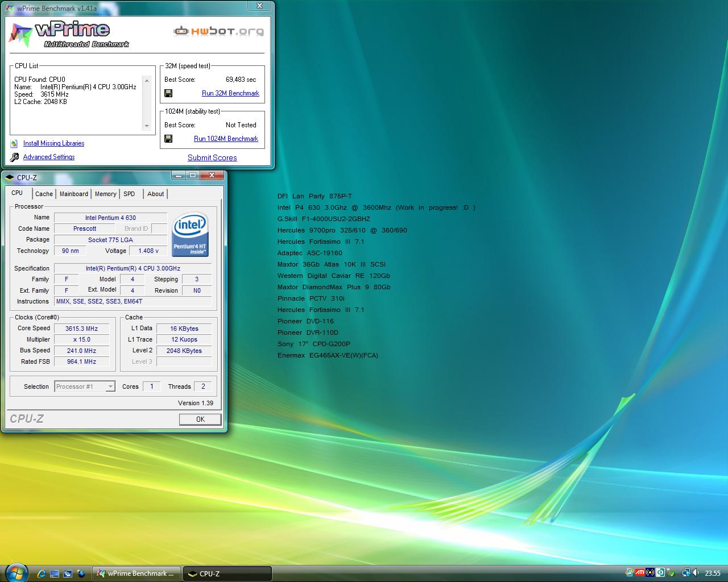Click the Install Missing Libraries icon
728x582 pixels.
(14, 144)
